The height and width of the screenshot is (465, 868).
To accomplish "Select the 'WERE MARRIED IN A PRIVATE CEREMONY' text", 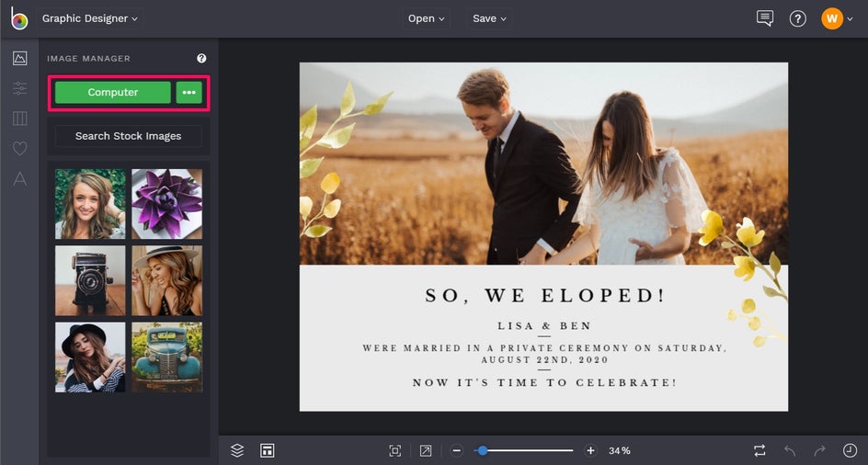I will click(544, 354).
